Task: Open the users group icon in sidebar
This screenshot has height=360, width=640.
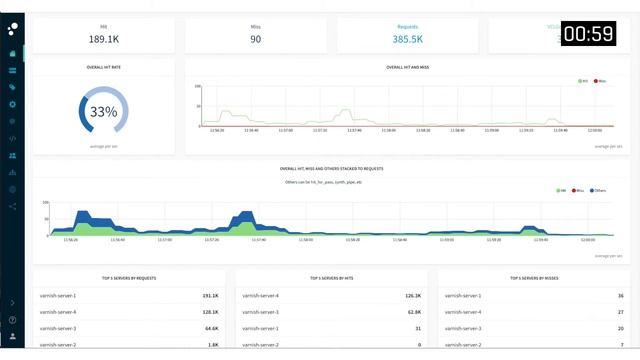Action: tap(13, 156)
